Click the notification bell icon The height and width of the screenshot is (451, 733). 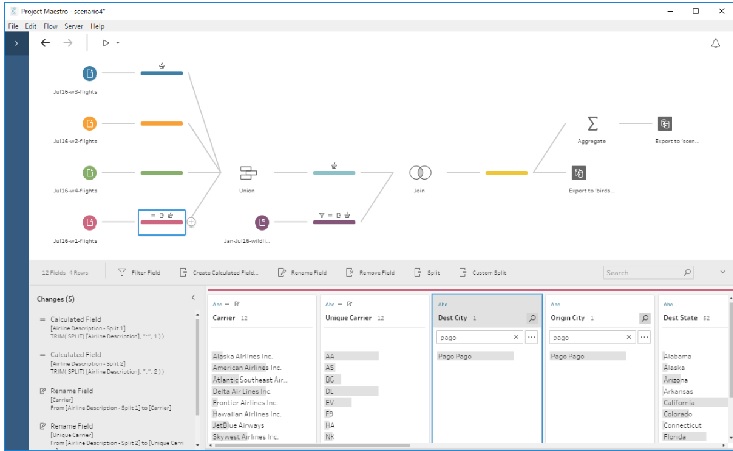tap(715, 43)
